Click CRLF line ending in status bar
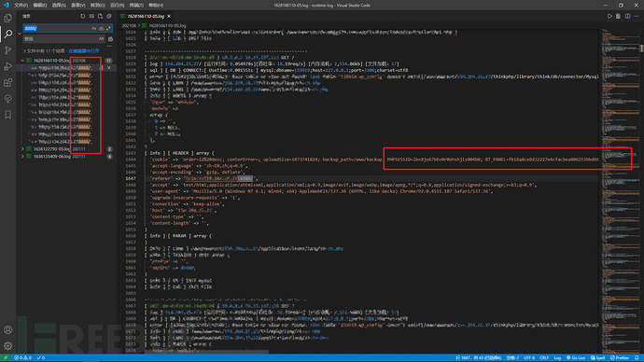Viewport: 644px width, 362px height. [544, 358]
